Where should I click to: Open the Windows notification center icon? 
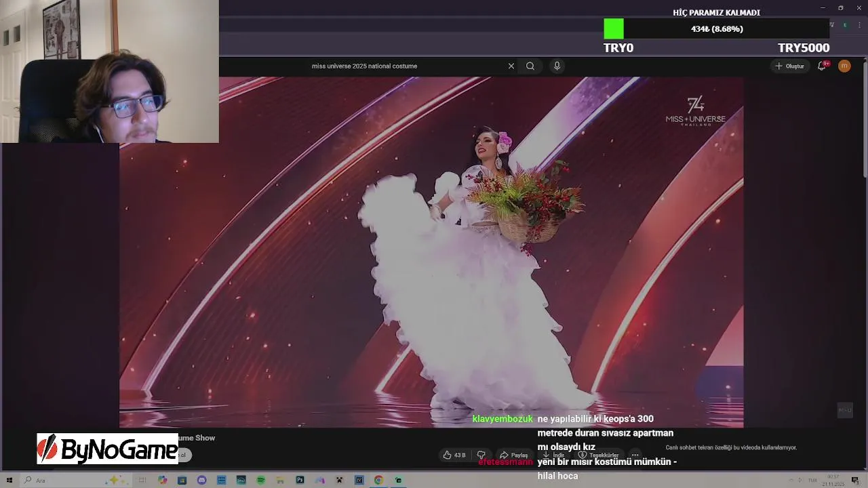tap(855, 481)
